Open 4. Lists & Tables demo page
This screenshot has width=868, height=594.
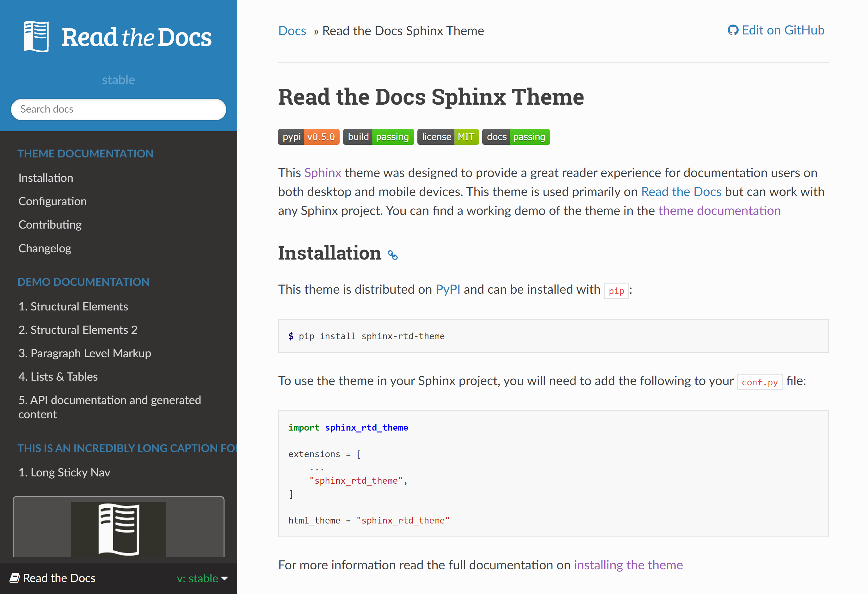(58, 377)
